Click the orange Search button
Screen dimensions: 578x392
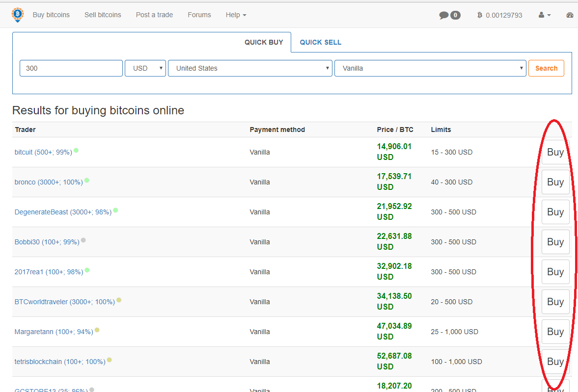tap(546, 68)
